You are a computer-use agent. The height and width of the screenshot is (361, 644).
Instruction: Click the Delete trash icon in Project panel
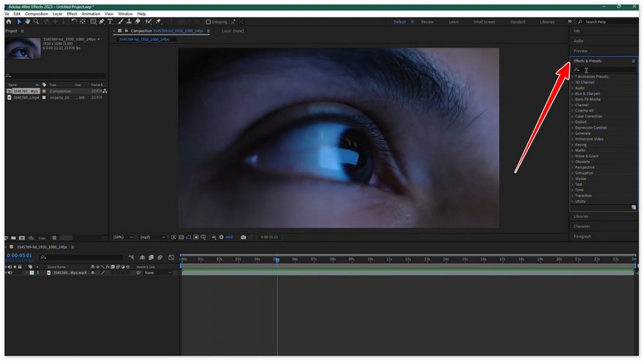tap(54, 238)
